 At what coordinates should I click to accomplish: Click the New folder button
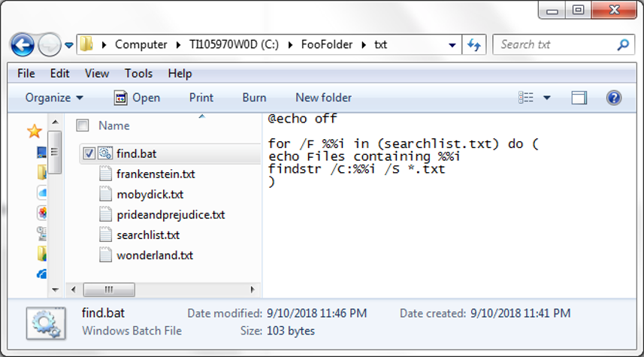coord(323,98)
